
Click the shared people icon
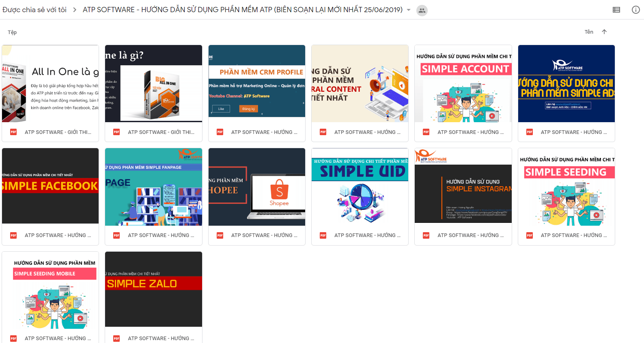coord(422,11)
